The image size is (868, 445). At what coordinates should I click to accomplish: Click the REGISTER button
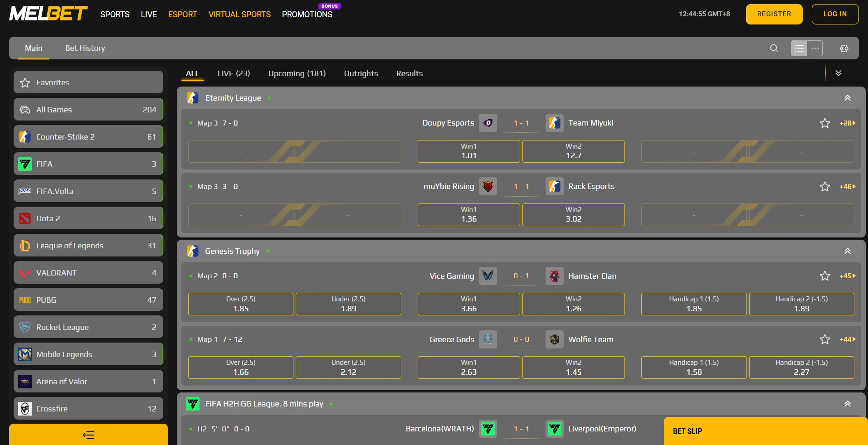point(774,14)
